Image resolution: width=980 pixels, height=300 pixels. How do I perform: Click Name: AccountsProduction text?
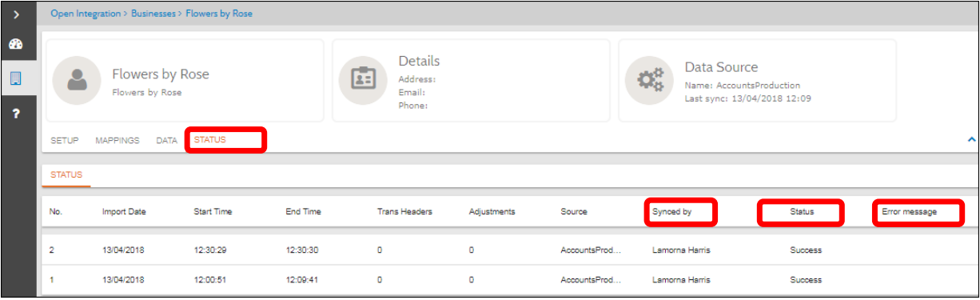pyautogui.click(x=743, y=85)
